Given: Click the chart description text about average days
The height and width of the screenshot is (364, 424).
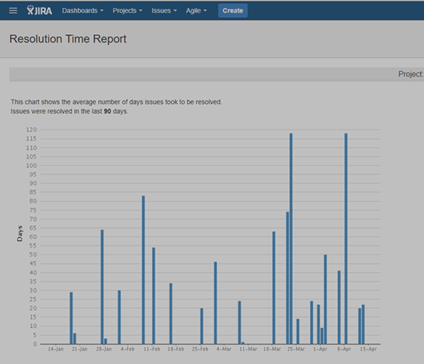Looking at the screenshot, I should [116, 102].
